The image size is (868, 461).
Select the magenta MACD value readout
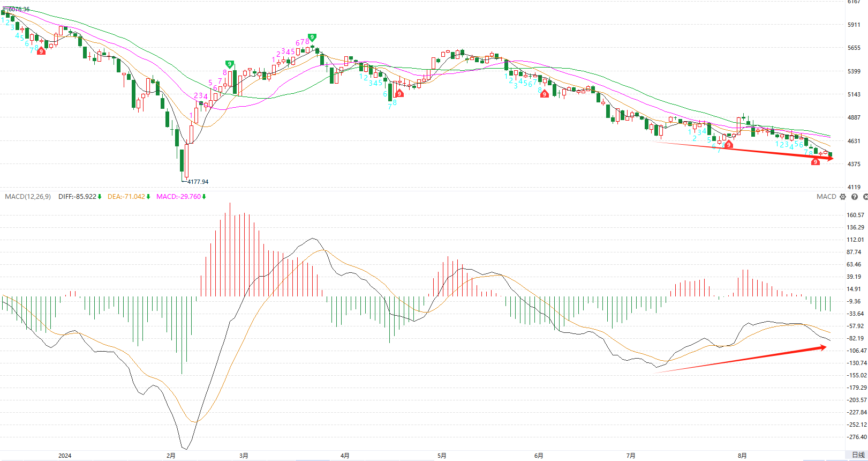(181, 197)
